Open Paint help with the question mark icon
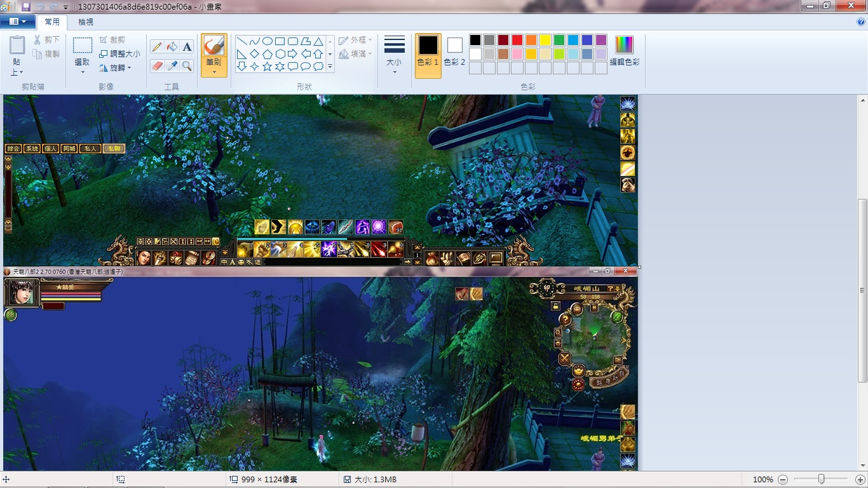 point(861,22)
